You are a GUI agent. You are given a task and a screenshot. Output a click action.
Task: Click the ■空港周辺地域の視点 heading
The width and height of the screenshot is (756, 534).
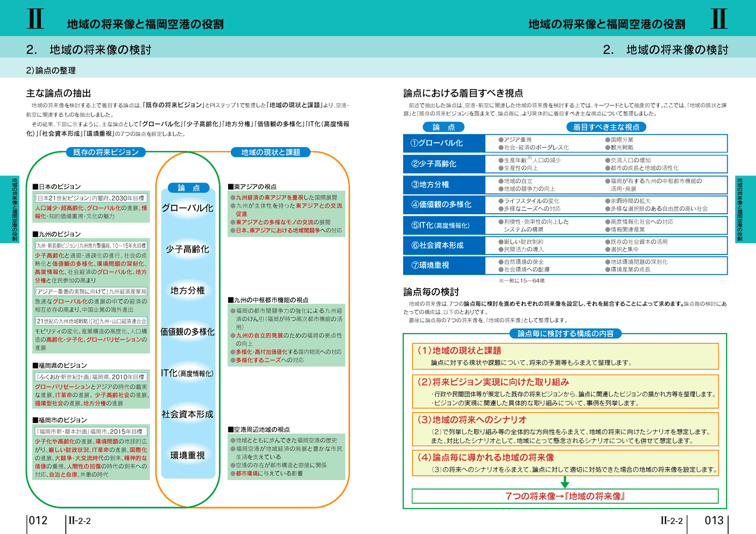(x=259, y=429)
